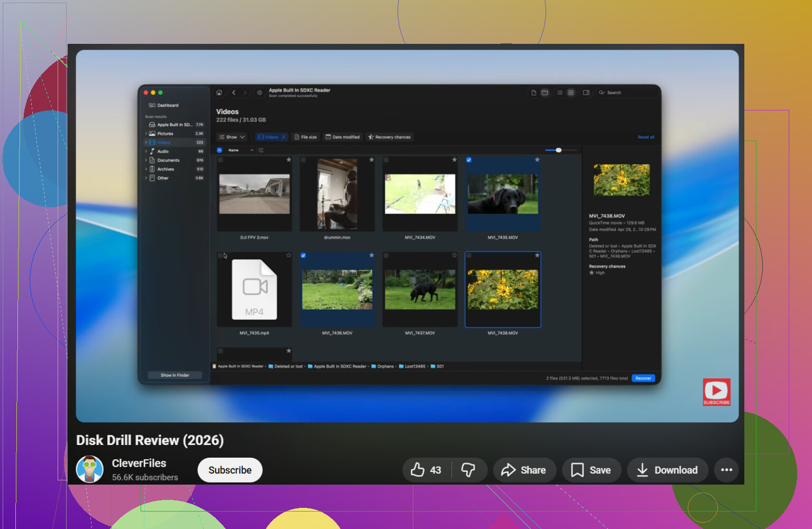The width and height of the screenshot is (812, 529).
Task: Download the video
Action: click(x=667, y=470)
